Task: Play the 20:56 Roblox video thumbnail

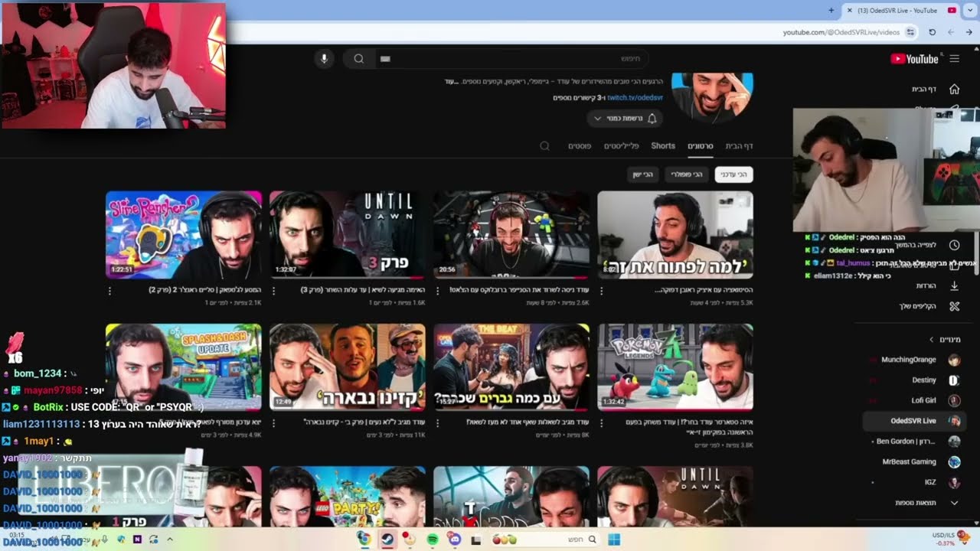Action: (x=511, y=234)
